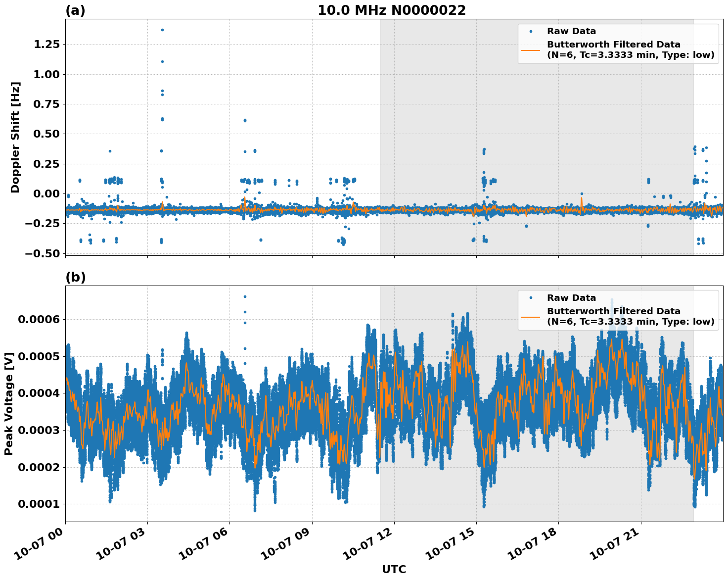Click the tallest voltage peak near 06:30 in panel (b)
Screen dimensions: 728x580
click(245, 297)
